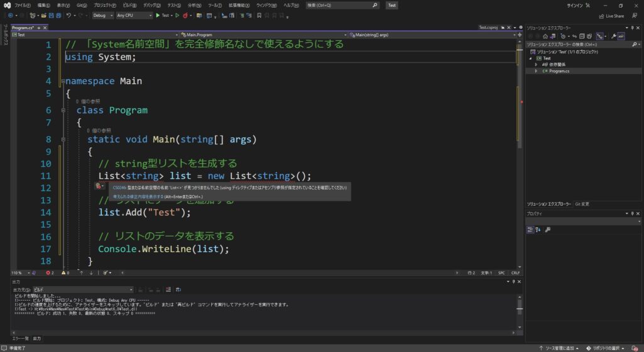Collapse the Main method block
The height and width of the screenshot is (352, 644).
click(63, 139)
